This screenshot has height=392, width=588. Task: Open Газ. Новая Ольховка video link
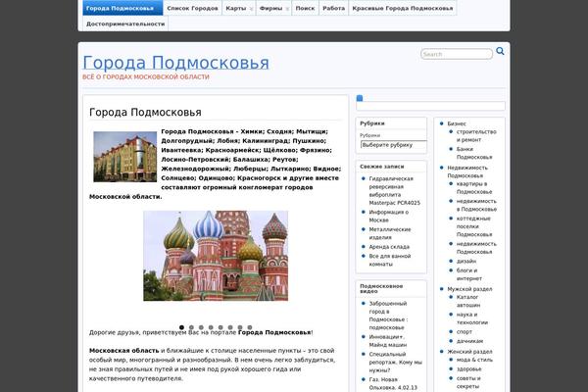pyautogui.click(x=393, y=383)
